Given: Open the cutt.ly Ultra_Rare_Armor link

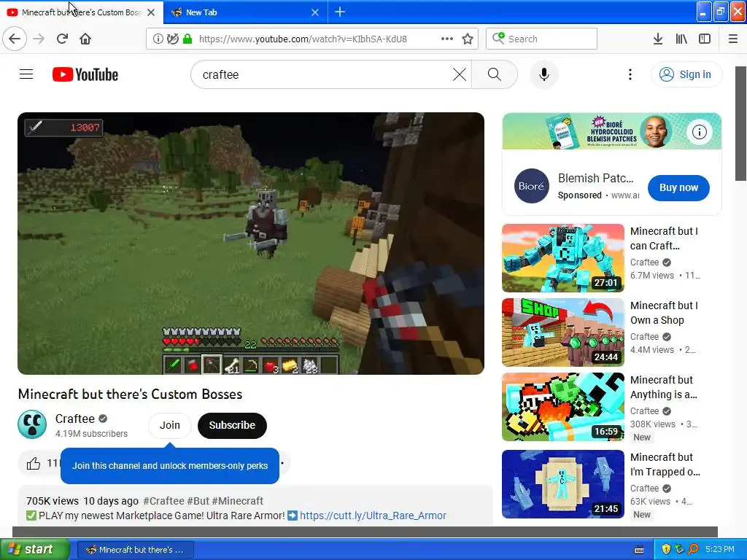Looking at the screenshot, I should 373,516.
